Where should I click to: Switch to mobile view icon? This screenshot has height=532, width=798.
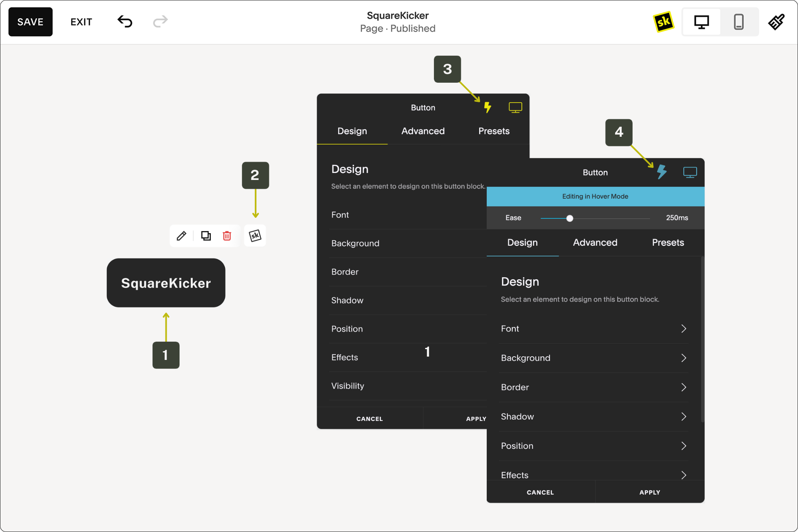738,22
